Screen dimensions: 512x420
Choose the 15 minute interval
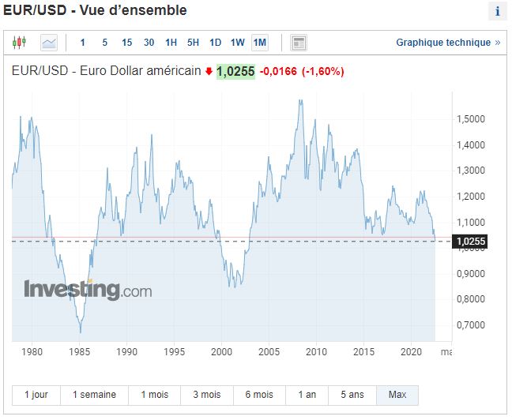[x=127, y=42]
